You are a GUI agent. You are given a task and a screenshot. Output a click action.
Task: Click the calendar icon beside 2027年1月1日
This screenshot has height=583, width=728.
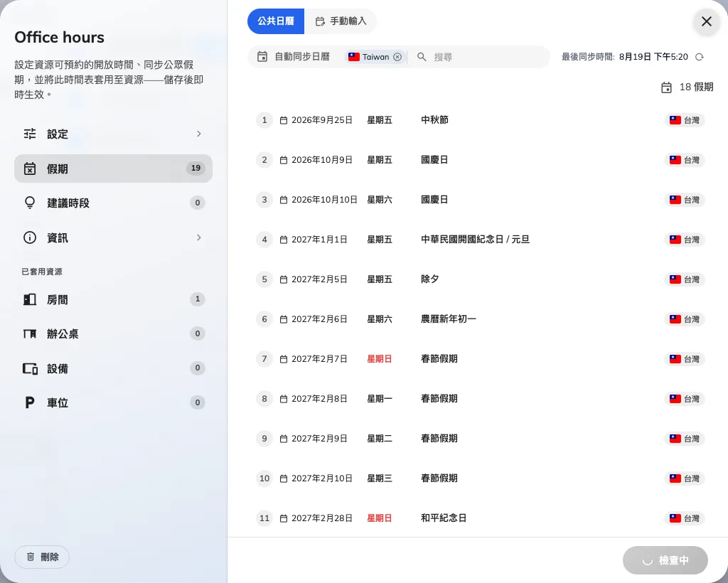tap(284, 240)
